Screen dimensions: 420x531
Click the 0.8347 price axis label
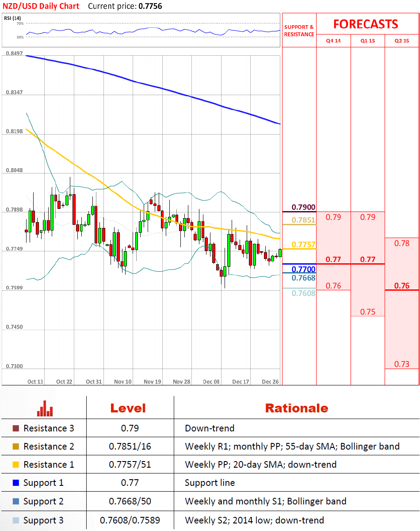coord(15,92)
